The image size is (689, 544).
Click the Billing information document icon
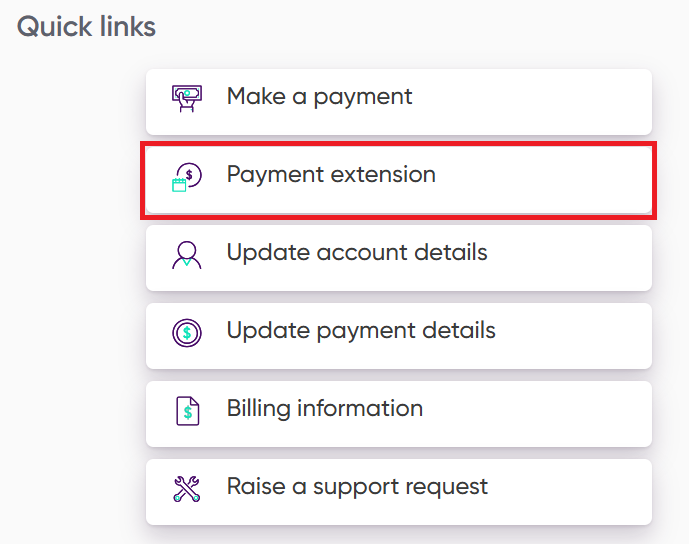click(x=186, y=410)
